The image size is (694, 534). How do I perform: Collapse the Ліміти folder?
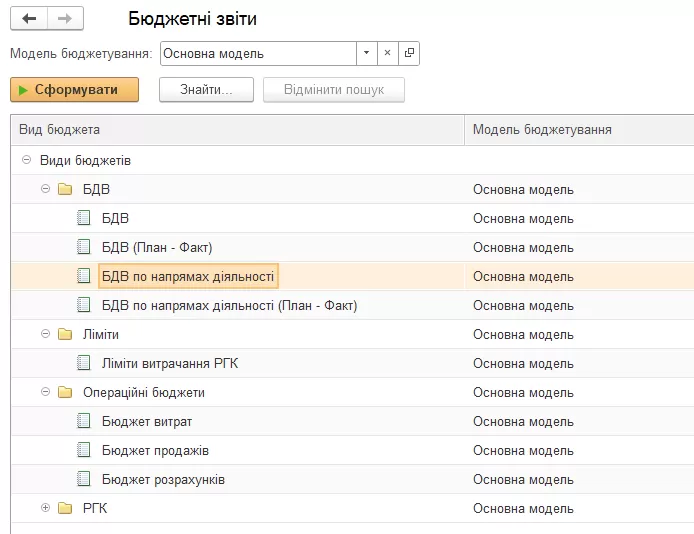tap(45, 334)
